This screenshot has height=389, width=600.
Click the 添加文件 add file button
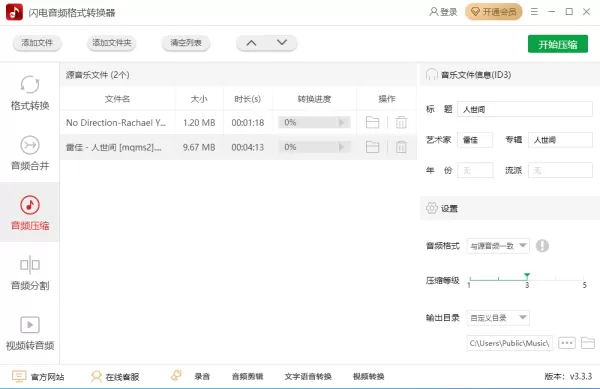click(37, 43)
